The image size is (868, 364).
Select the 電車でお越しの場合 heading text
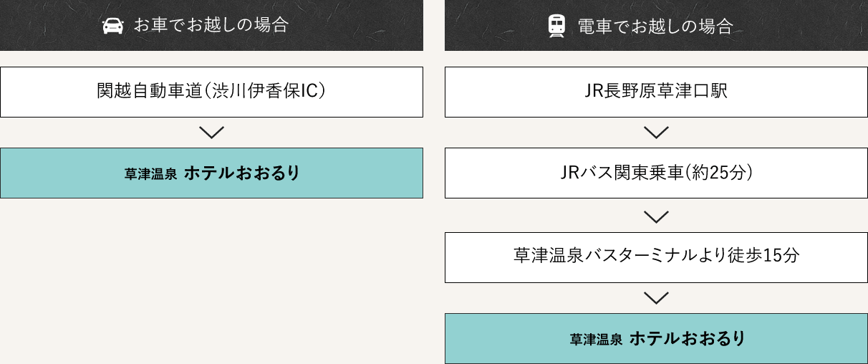tap(655, 26)
